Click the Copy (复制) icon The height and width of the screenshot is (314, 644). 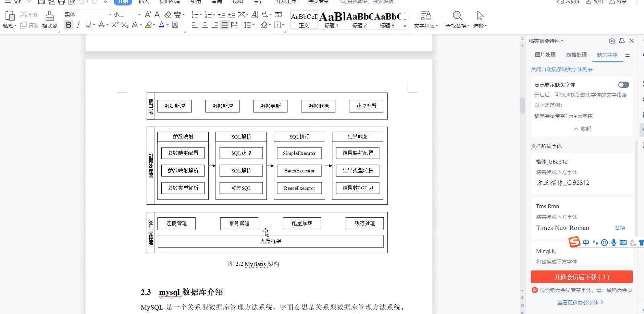23,25
